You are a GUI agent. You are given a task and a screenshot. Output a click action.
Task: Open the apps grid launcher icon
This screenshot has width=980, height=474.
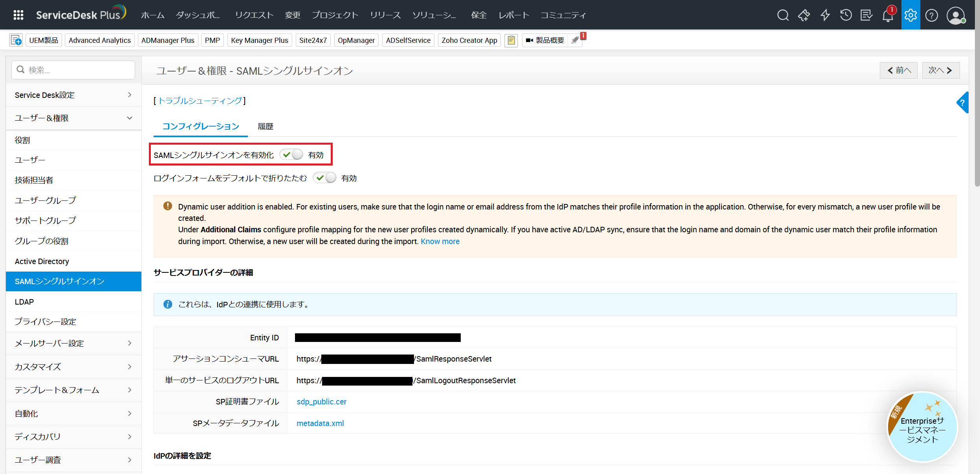pos(18,15)
